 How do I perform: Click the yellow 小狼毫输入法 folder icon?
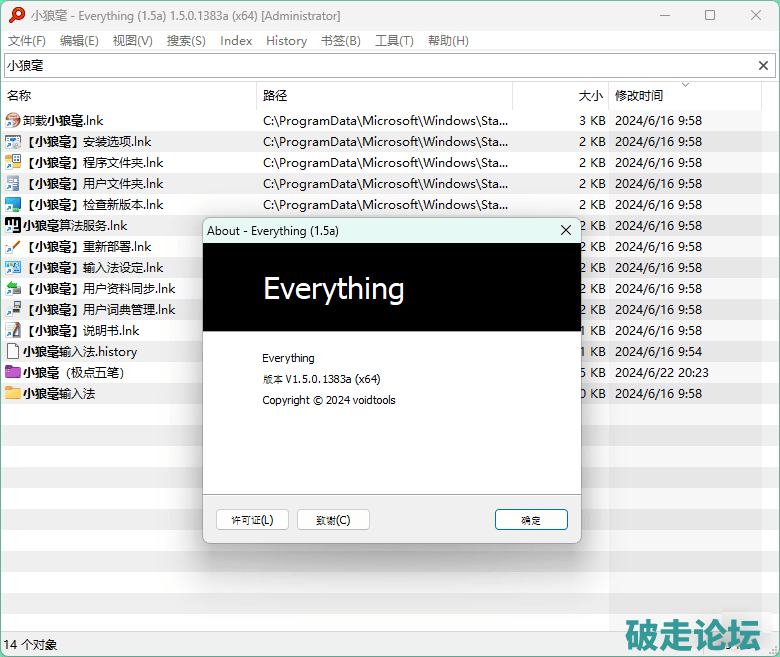(x=13, y=394)
